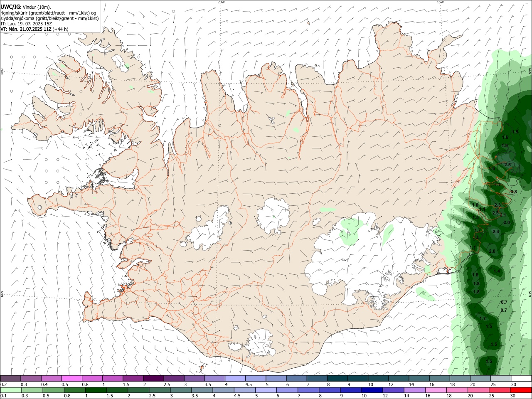Viewport: 532px width, 399px height.
Task: Click the '2.4' precipitation value on the map
Action: pos(496,232)
